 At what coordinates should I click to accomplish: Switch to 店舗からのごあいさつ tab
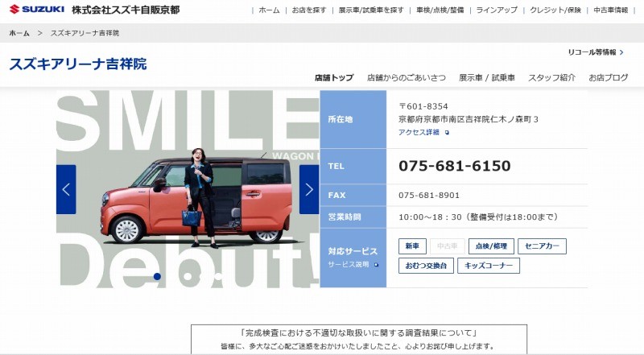(407, 77)
